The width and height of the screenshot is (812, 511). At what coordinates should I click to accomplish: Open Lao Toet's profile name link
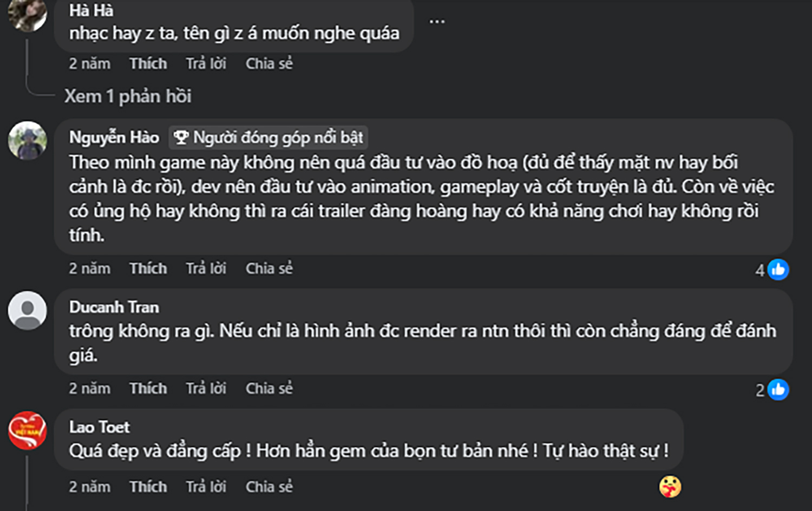pos(100,427)
